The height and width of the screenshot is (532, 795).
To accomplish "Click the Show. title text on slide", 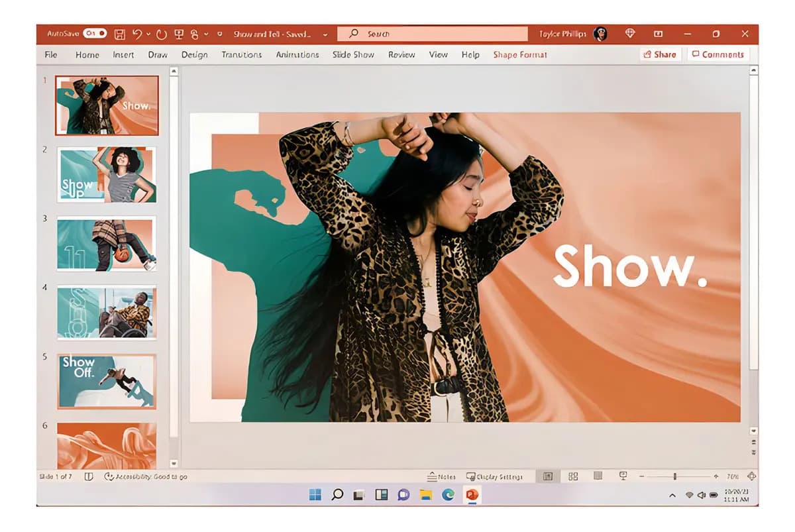I will [630, 266].
